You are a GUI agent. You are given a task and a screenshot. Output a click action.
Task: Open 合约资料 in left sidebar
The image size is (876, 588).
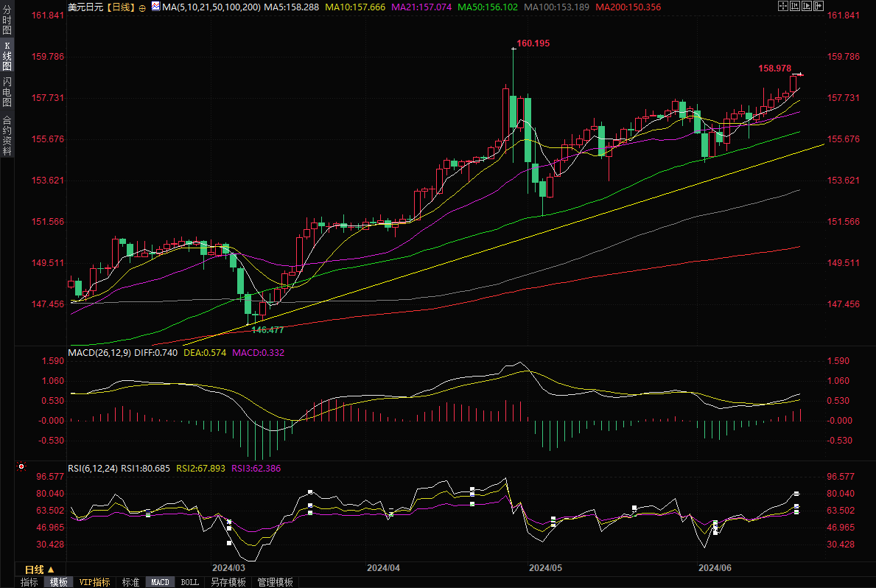pos(7,135)
